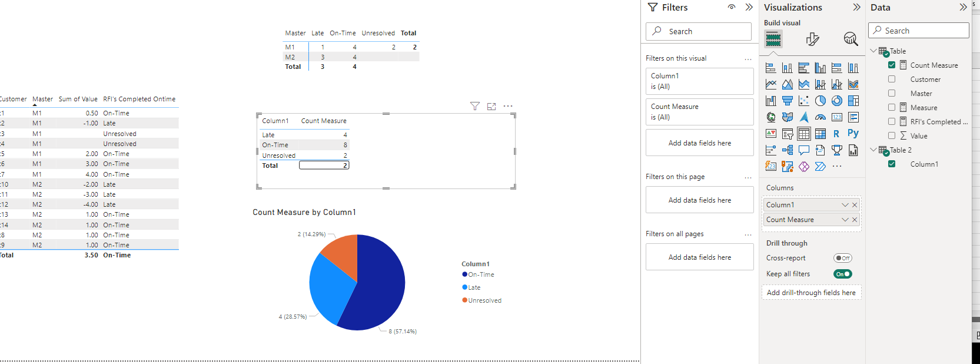Screen dimensions: 980x364
Task: Check the RFI's Completed field
Action: coord(892,121)
